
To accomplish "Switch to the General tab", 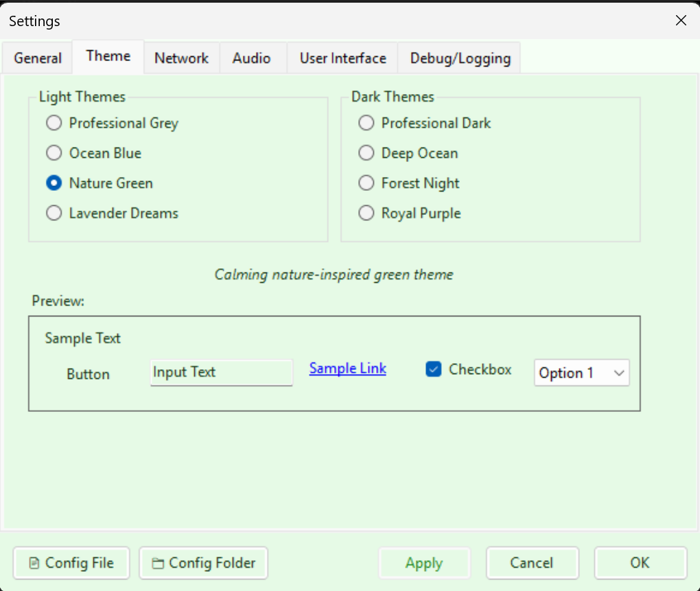I will tap(36, 58).
